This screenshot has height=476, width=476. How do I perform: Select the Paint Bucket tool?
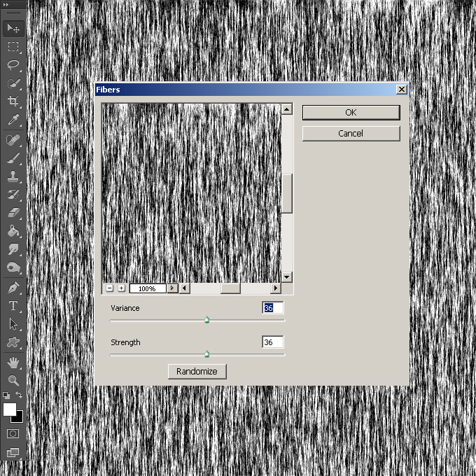click(13, 231)
